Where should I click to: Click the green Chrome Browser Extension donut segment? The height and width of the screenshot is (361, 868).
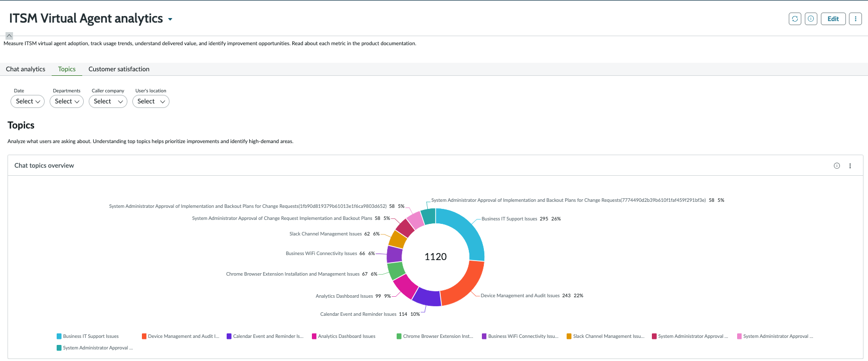tap(396, 270)
